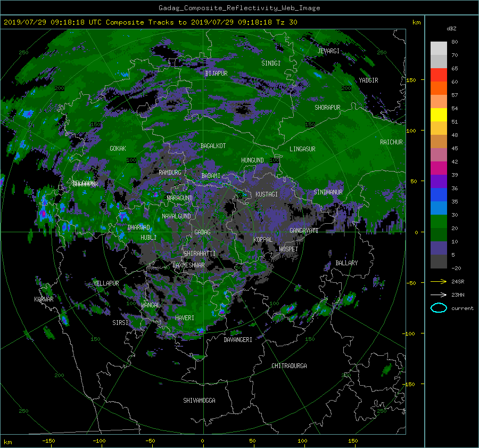Click the BALLARY city label
Viewport: 479px width, 448px height.
346,263
